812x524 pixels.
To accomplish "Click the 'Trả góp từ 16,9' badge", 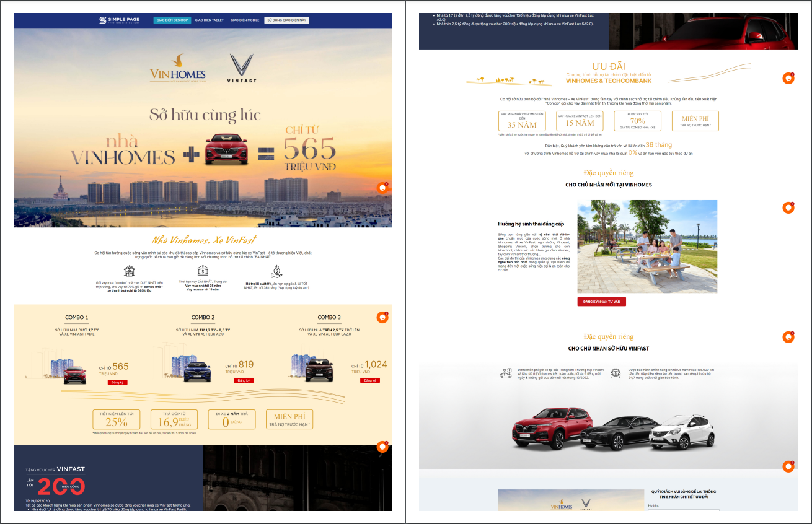I will pos(174,419).
